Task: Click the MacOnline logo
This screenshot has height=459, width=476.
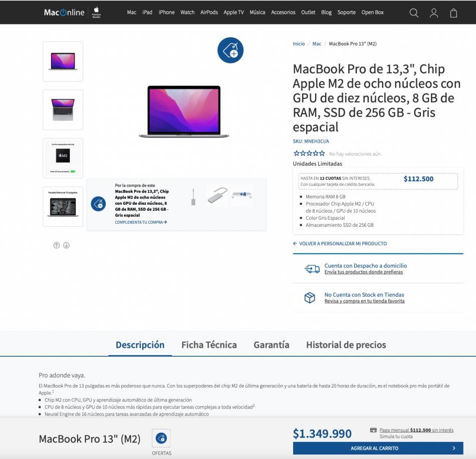Action: [64, 13]
